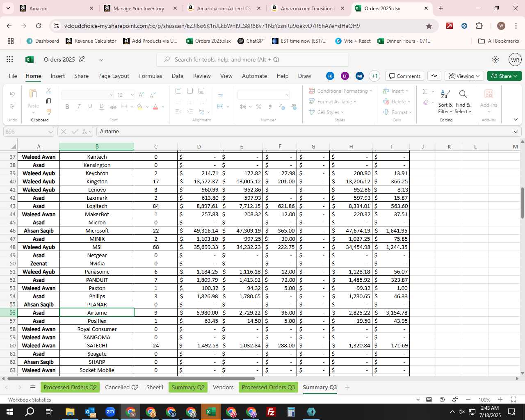This screenshot has height=420, width=525.
Task: Open Find & Select magnifier tool
Action: pos(463,102)
